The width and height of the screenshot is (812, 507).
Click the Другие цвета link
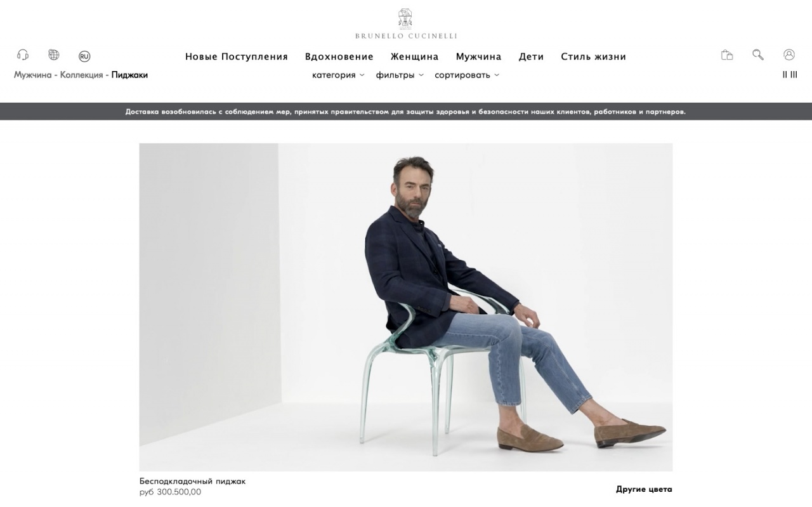tap(644, 489)
